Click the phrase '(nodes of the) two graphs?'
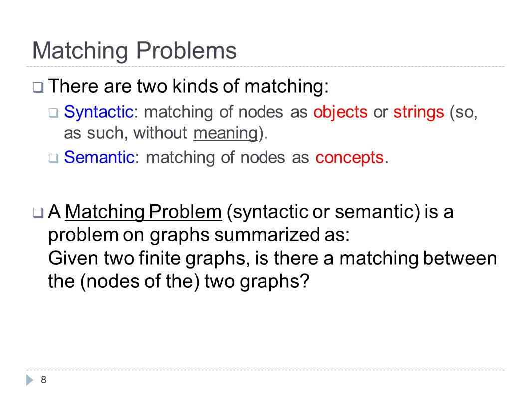Image resolution: width=532 pixels, height=399 pixels. (x=195, y=282)
